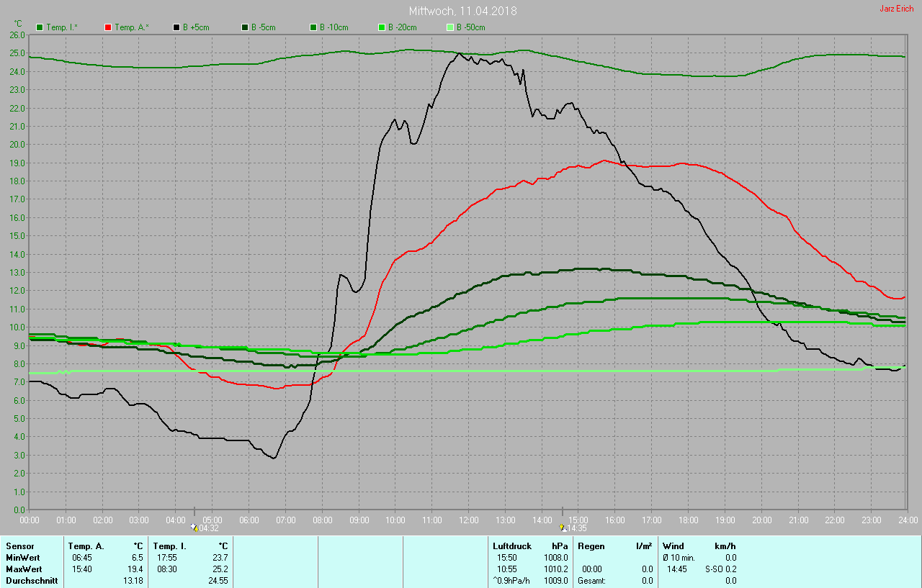Click the "B -10cm" legend label
922x588 pixels.
click(x=335, y=27)
